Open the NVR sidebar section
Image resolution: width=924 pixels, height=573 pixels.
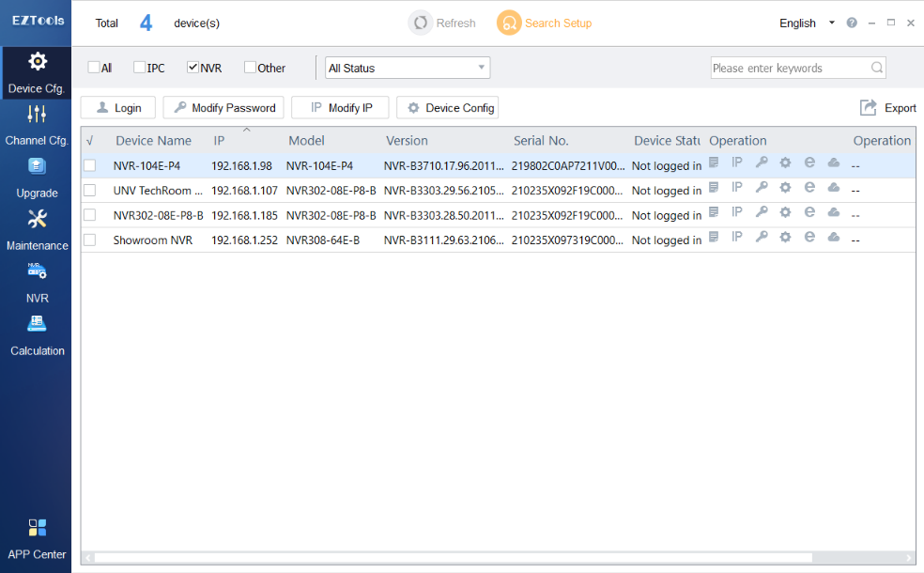[37, 284]
